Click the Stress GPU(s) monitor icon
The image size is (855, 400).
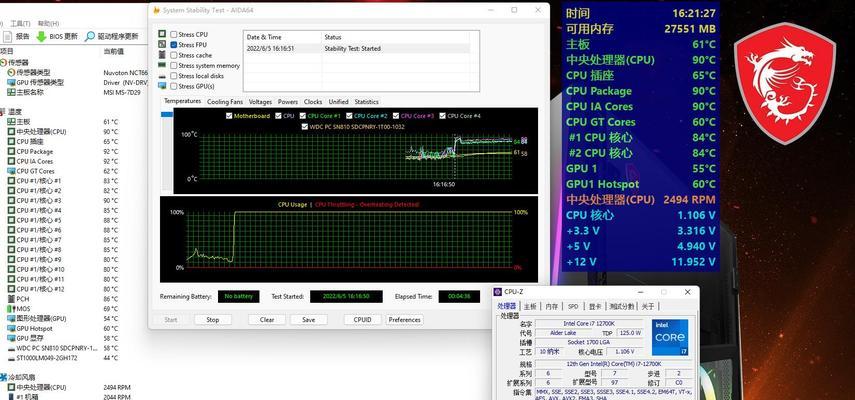point(162,86)
